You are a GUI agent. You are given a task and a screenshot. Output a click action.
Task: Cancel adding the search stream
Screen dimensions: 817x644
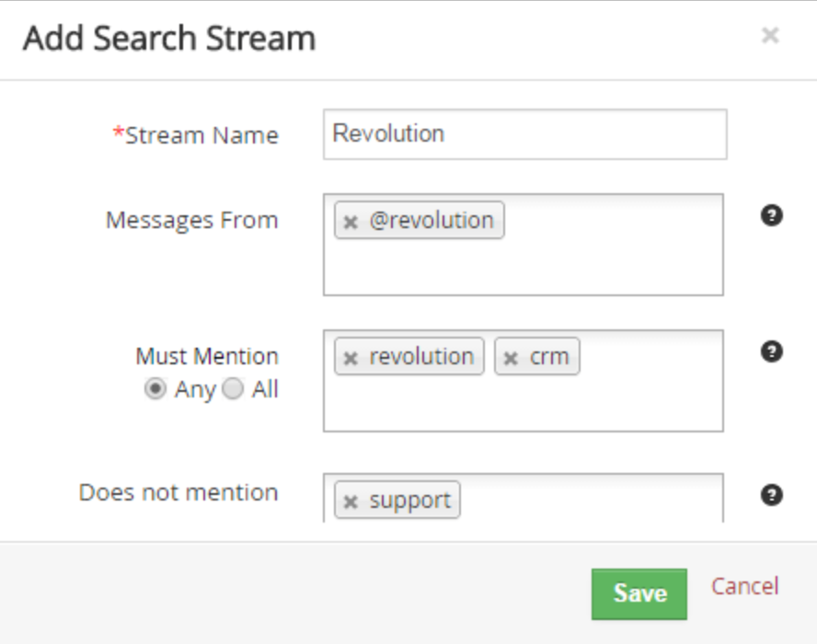(x=744, y=586)
